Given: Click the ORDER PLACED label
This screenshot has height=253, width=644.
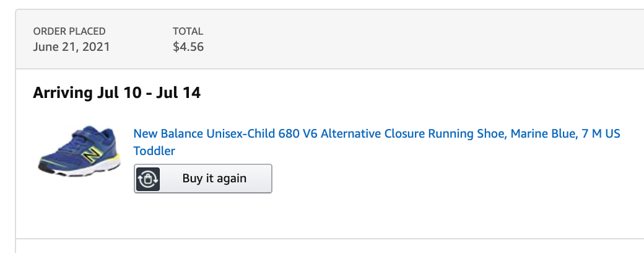Looking at the screenshot, I should coord(69,31).
